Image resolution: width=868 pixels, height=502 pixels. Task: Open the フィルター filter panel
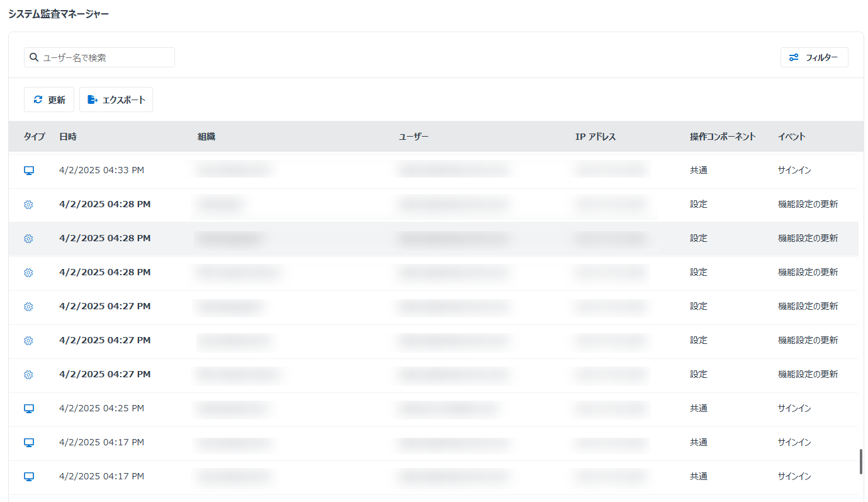[x=814, y=57]
